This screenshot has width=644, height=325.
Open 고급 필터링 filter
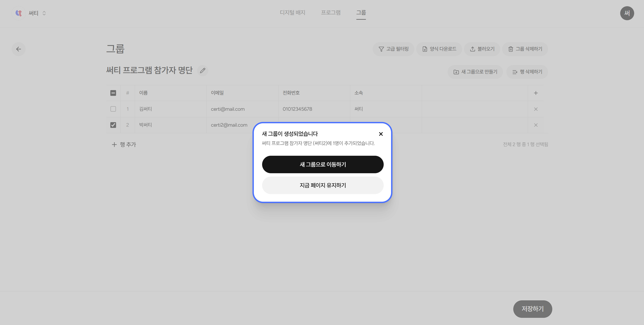pos(394,49)
